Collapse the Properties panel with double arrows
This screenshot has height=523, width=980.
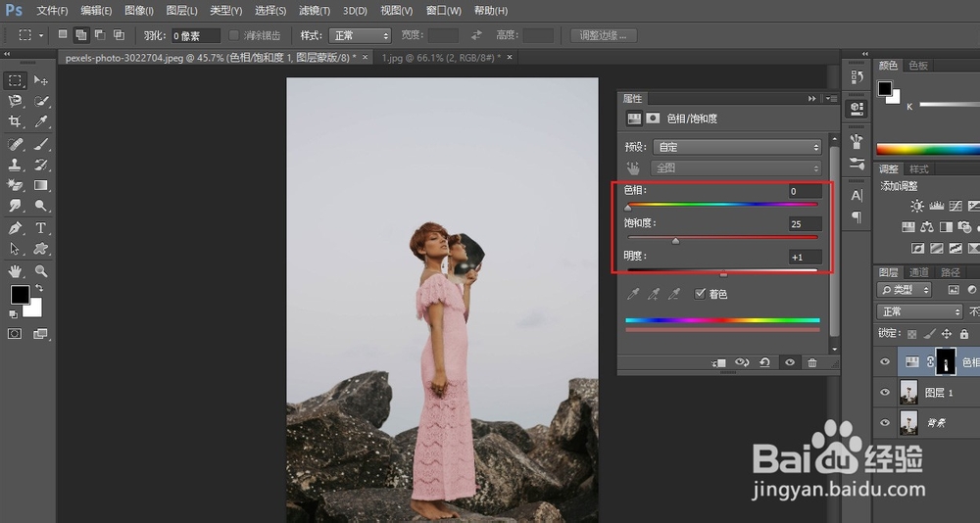[x=811, y=99]
